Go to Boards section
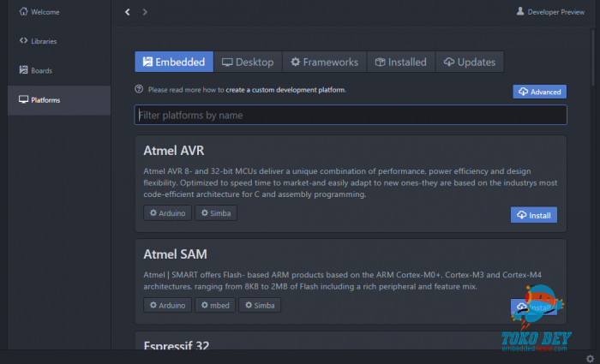 pos(40,70)
